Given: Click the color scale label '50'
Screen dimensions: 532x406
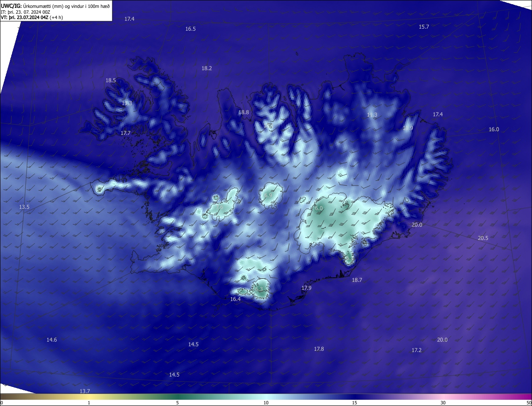Looking at the screenshot, I should tap(529, 403).
